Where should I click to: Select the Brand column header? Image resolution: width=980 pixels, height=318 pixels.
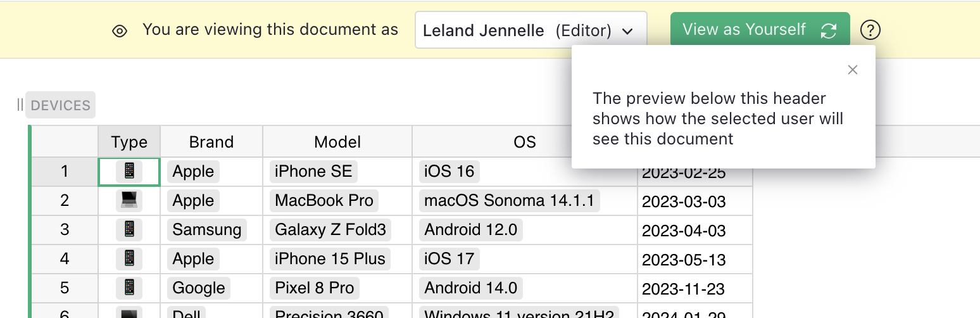(211, 142)
